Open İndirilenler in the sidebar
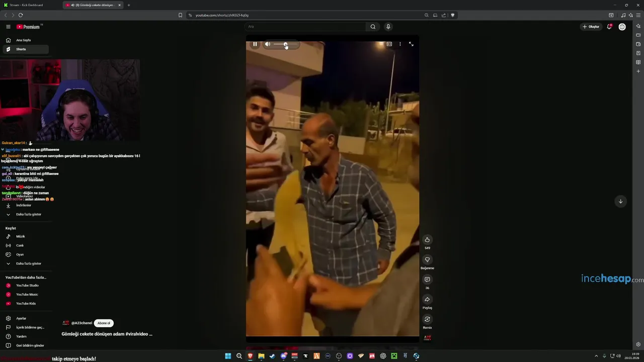Screen dimensions: 644x362 25,205
